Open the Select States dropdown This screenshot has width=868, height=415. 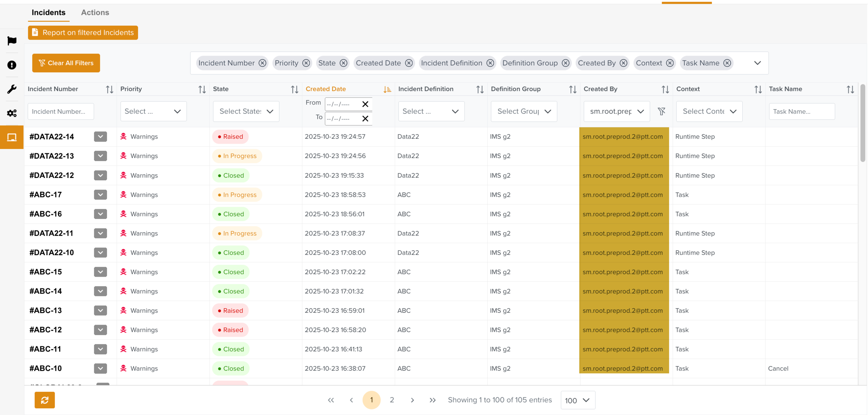tap(246, 111)
